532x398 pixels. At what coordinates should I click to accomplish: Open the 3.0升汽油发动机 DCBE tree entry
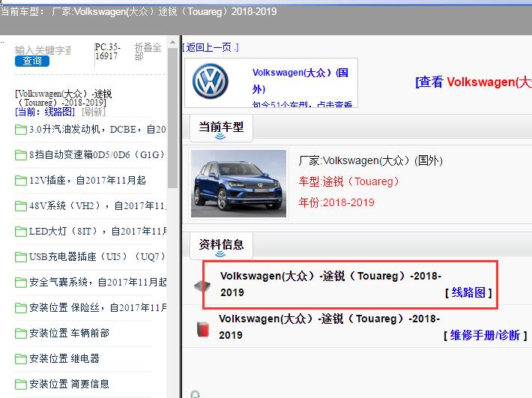click(97, 129)
